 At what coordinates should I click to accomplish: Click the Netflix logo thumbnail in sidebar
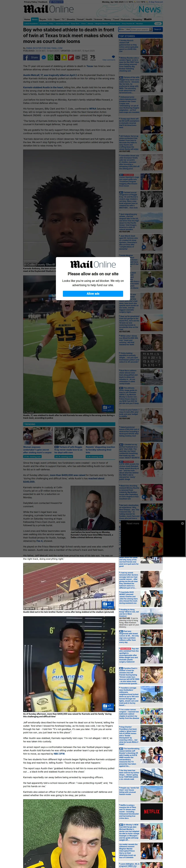pyautogui.click(x=152, y=812)
